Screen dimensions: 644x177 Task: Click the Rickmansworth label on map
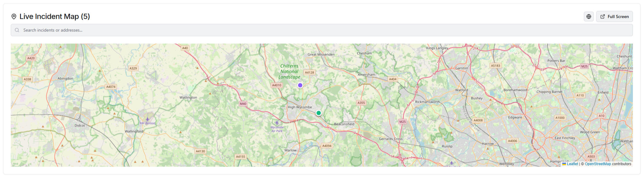point(427,102)
